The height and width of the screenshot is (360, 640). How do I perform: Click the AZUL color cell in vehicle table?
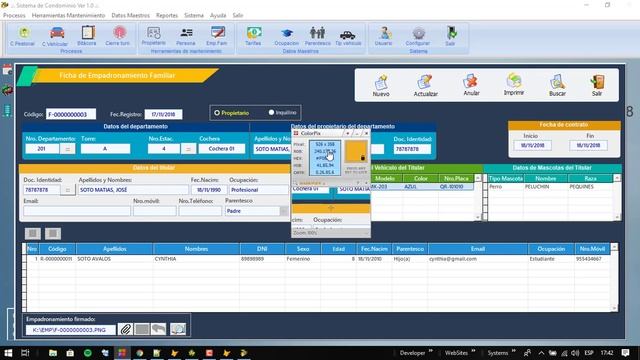[420, 187]
